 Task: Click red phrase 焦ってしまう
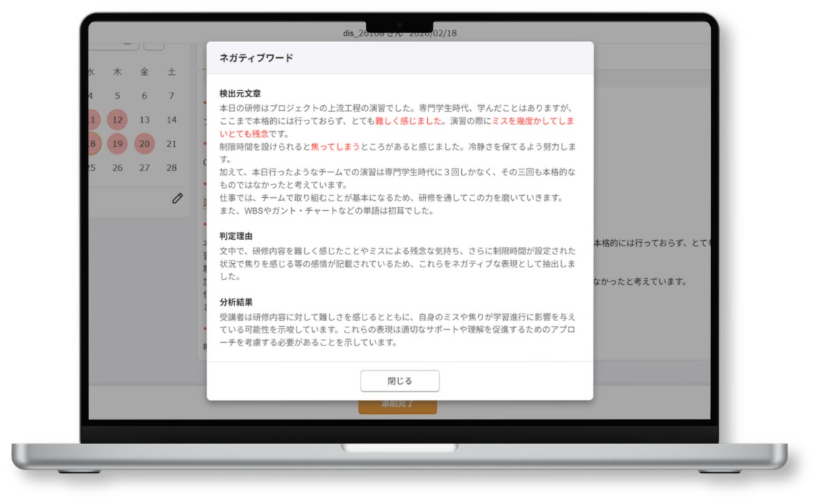pyautogui.click(x=335, y=146)
